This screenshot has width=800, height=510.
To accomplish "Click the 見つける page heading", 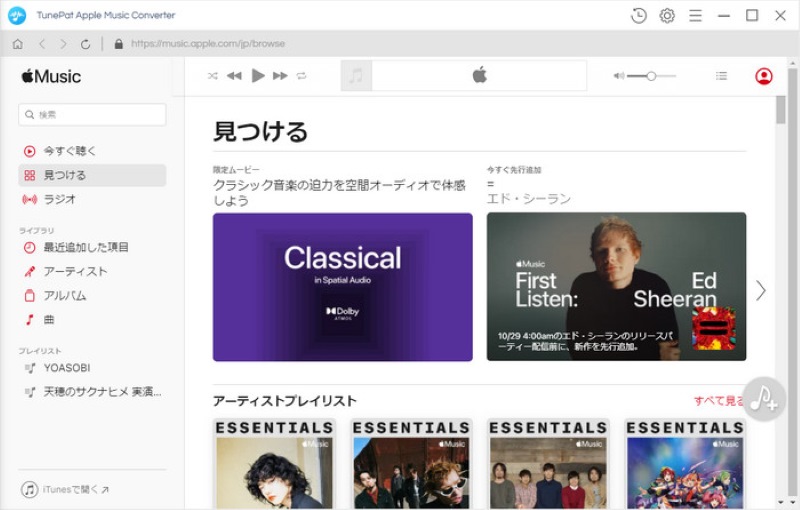I will (260, 132).
